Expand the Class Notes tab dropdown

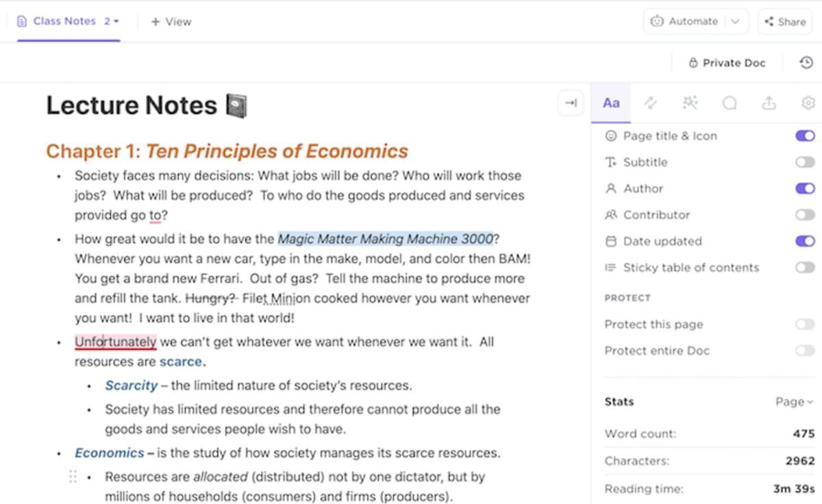[112, 21]
